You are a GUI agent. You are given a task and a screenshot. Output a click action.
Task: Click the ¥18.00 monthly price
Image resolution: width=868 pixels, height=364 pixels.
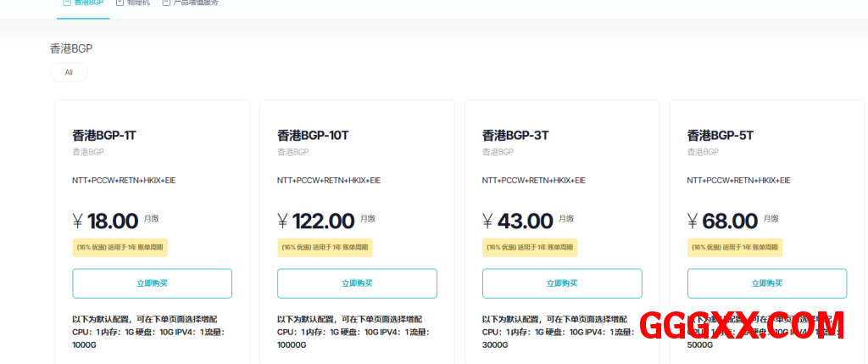105,221
